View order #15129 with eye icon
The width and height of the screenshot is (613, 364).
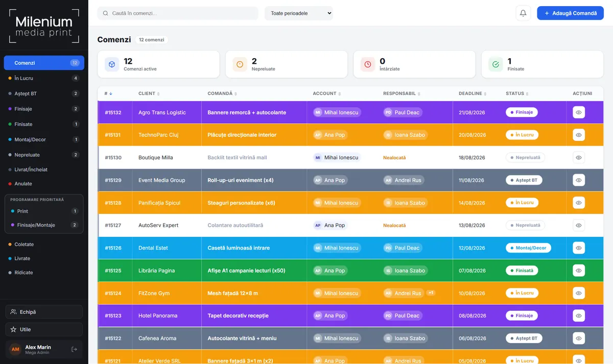(579, 180)
